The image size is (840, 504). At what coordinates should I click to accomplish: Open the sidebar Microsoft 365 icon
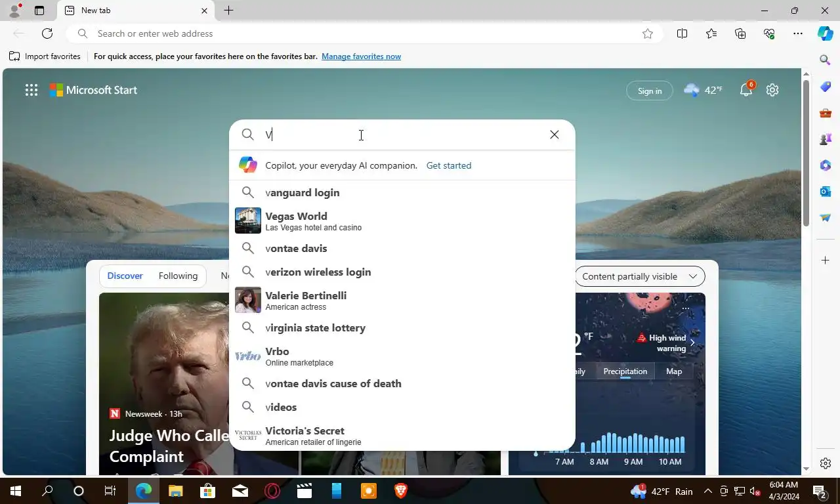tap(826, 165)
